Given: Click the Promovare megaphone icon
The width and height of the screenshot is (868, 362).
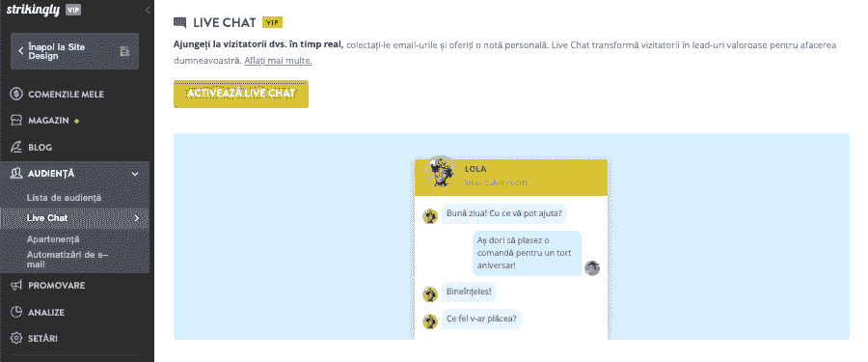Looking at the screenshot, I should pos(16,286).
